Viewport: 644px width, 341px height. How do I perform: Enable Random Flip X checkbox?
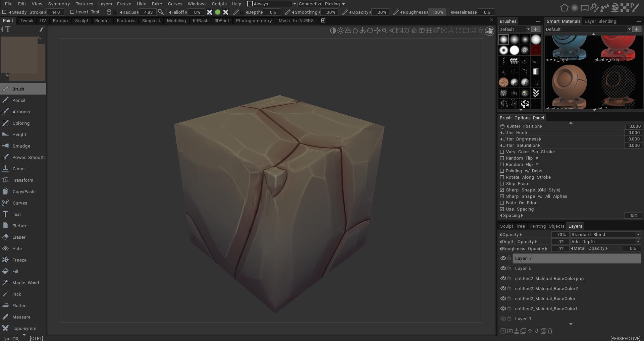pos(502,158)
